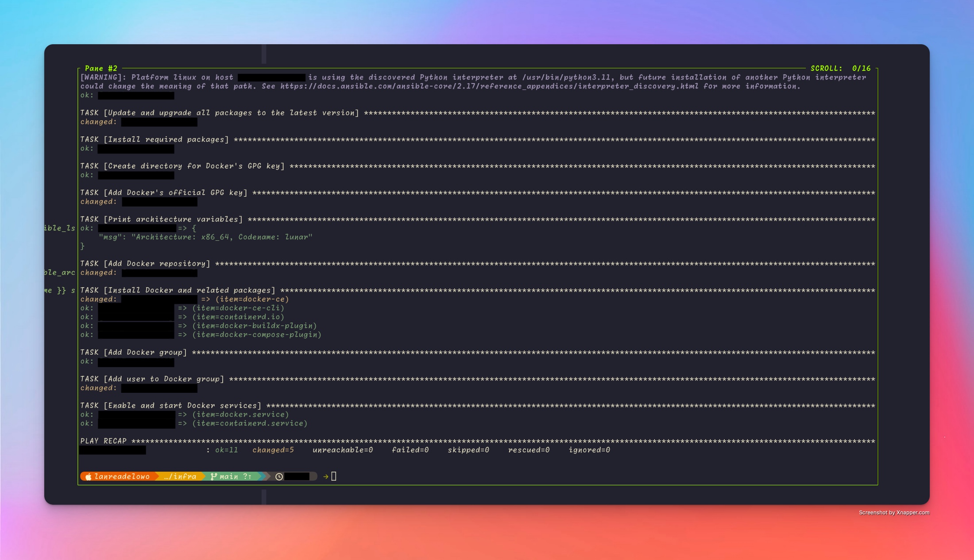Click the 'unreachable=0' recap value
The width and height of the screenshot is (974, 560).
343,450
